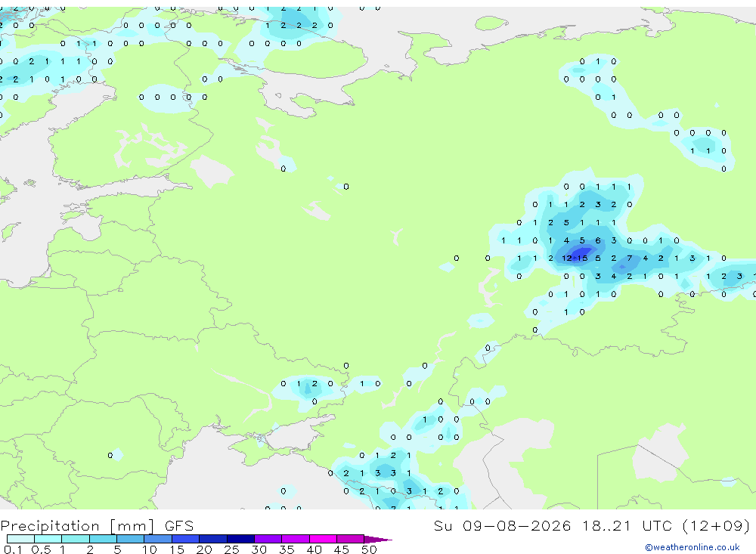The image size is (756, 554).
Task: Click the 0.5–1 mm legend color box
Action: [48, 539]
